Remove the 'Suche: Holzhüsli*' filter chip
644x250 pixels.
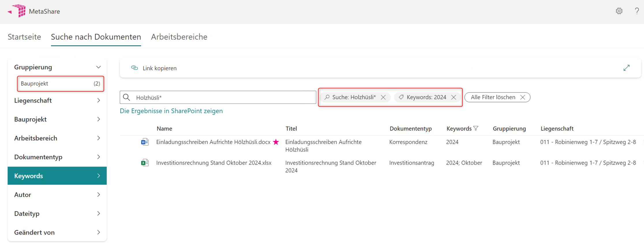(x=383, y=97)
